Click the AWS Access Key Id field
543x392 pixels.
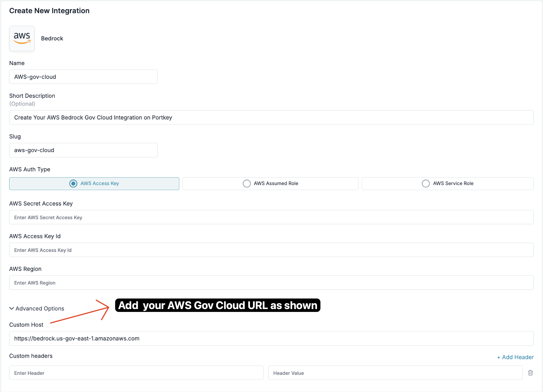point(271,250)
